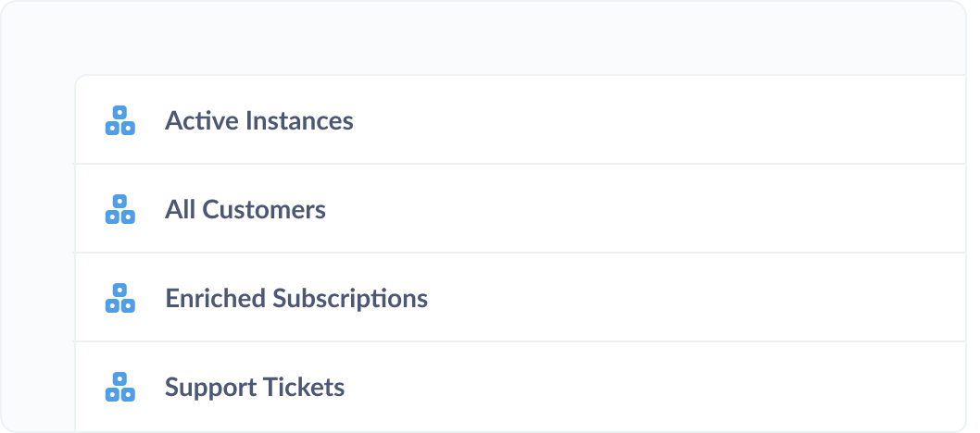Select the Enriched Subscriptions model icon
The height and width of the screenshot is (433, 980).
[120, 298]
